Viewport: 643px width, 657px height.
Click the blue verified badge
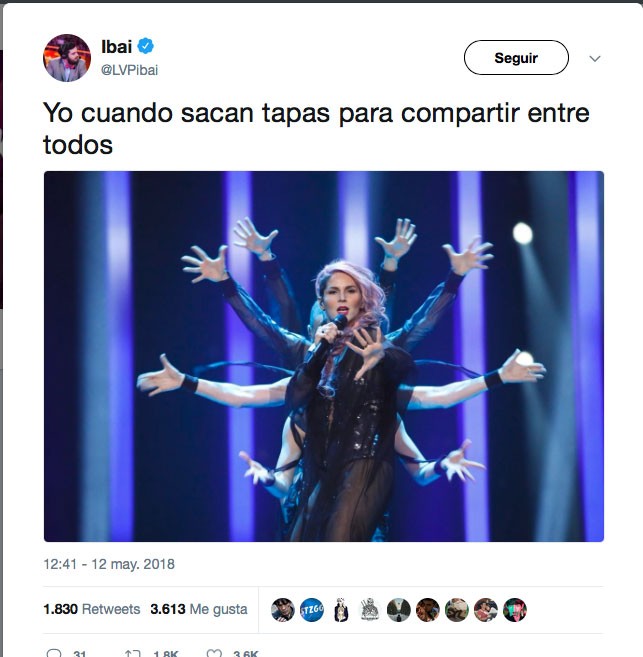coord(146,46)
